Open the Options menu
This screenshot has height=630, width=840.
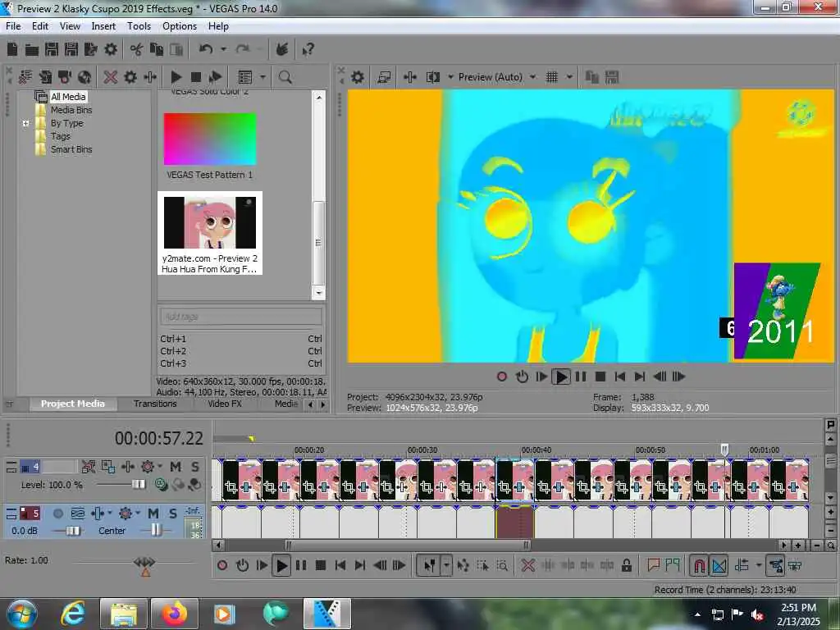tap(180, 26)
